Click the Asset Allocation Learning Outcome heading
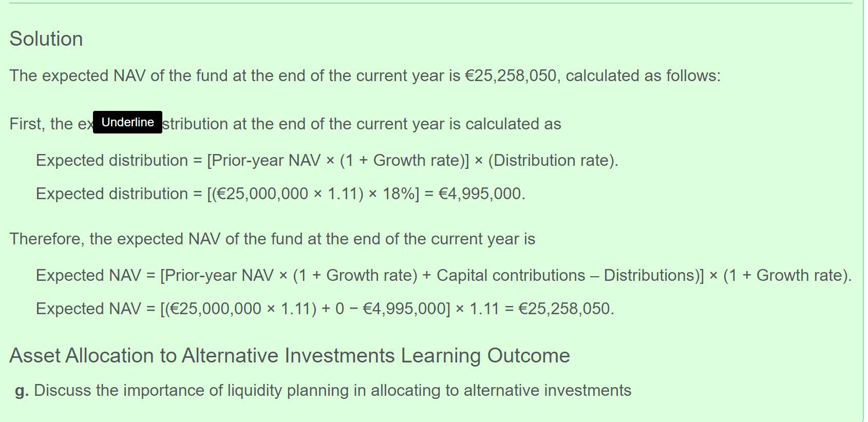This screenshot has height=422, width=868. click(x=290, y=355)
